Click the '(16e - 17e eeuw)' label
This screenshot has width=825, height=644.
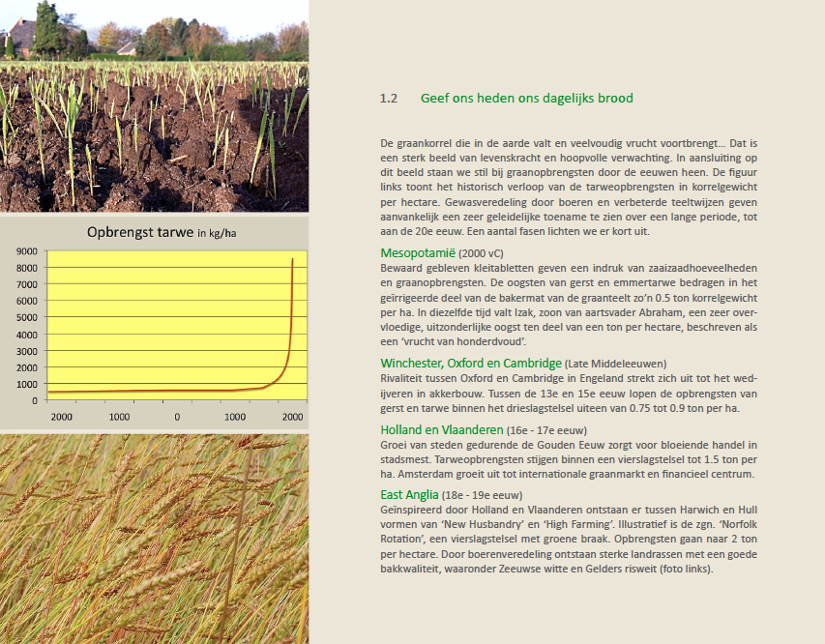(545, 431)
